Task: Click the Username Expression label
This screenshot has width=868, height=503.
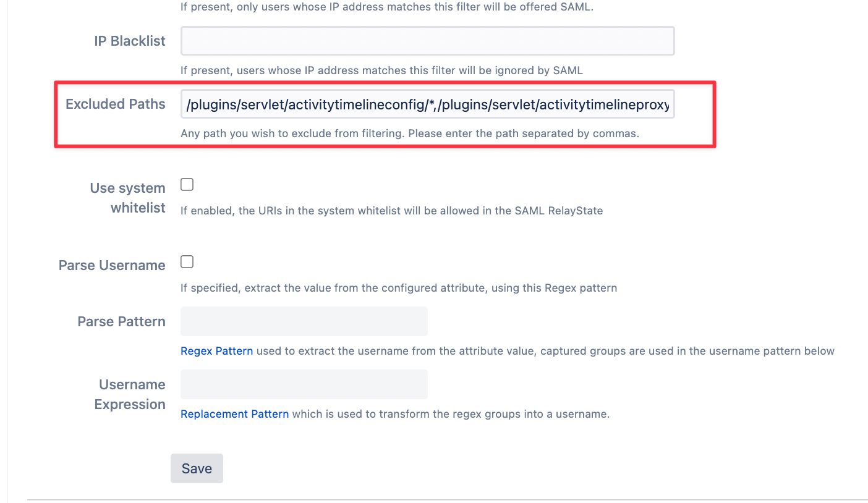Action: point(130,394)
